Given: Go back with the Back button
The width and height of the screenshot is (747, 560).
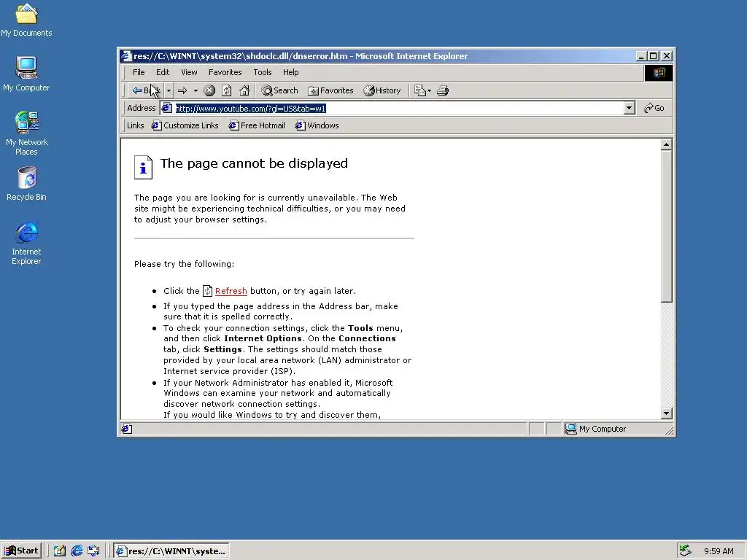Looking at the screenshot, I should 146,90.
